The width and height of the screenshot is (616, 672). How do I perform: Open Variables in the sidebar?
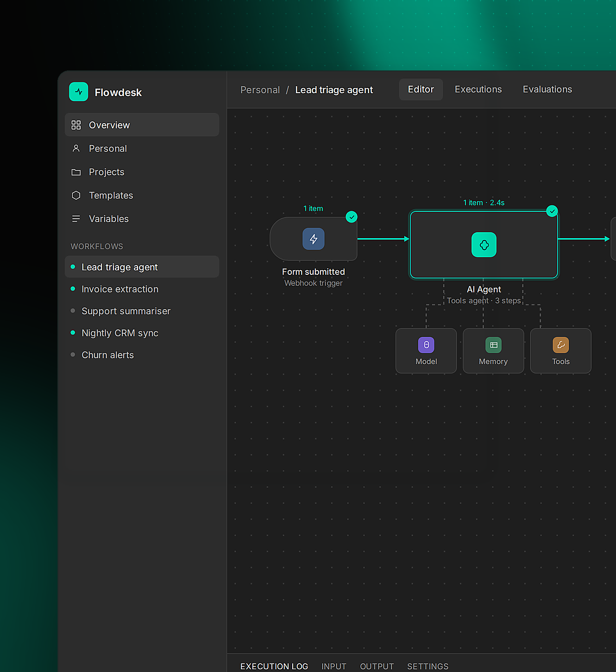coord(142,219)
